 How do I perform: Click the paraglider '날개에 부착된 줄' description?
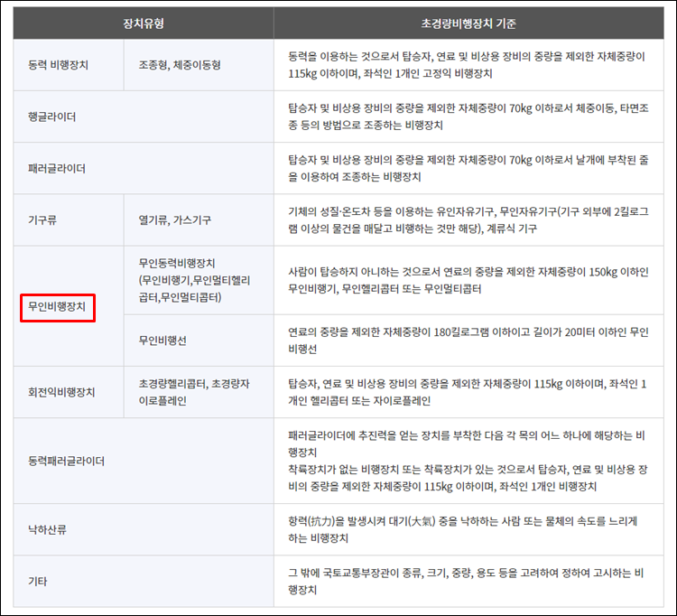(468, 169)
